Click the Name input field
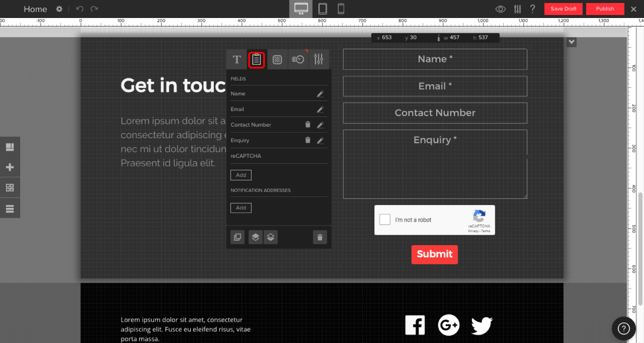 (x=435, y=59)
